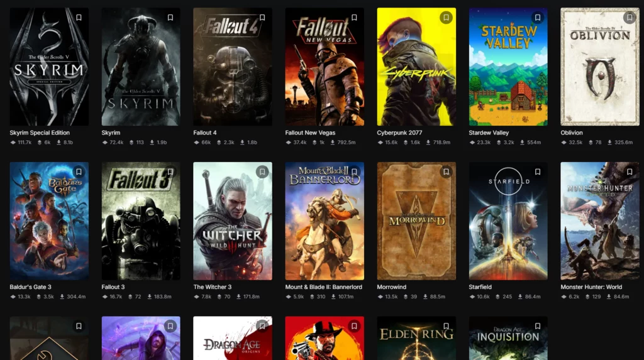Open Skyrim Special Edition cover art

[x=49, y=67]
